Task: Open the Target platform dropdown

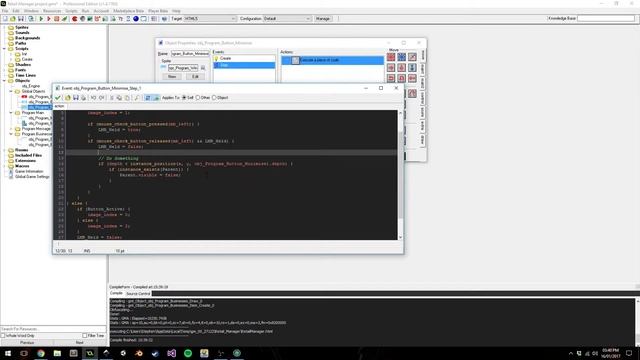Action: pos(233,19)
